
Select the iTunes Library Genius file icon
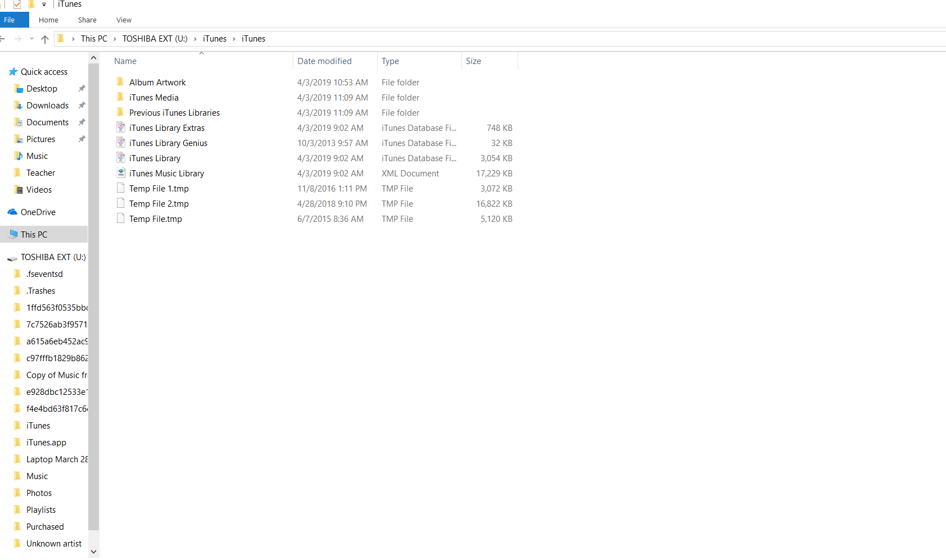[x=121, y=143]
